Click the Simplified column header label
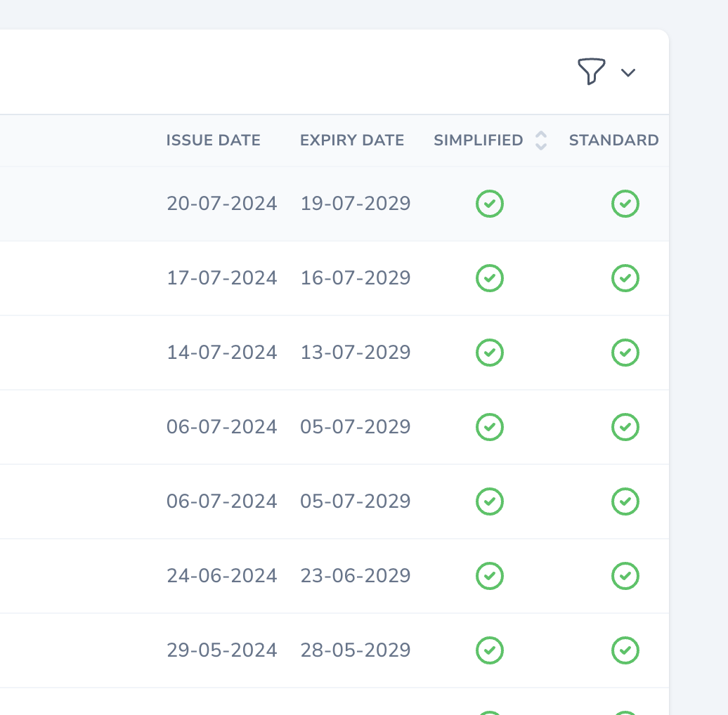The image size is (728, 715). click(478, 140)
